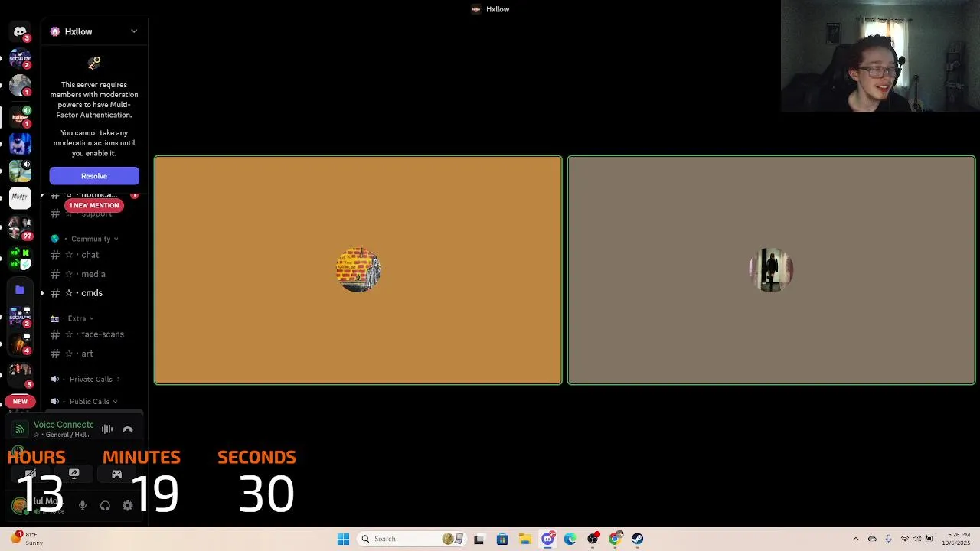
Task: Open Microsoft Store from taskbar
Action: (x=502, y=539)
